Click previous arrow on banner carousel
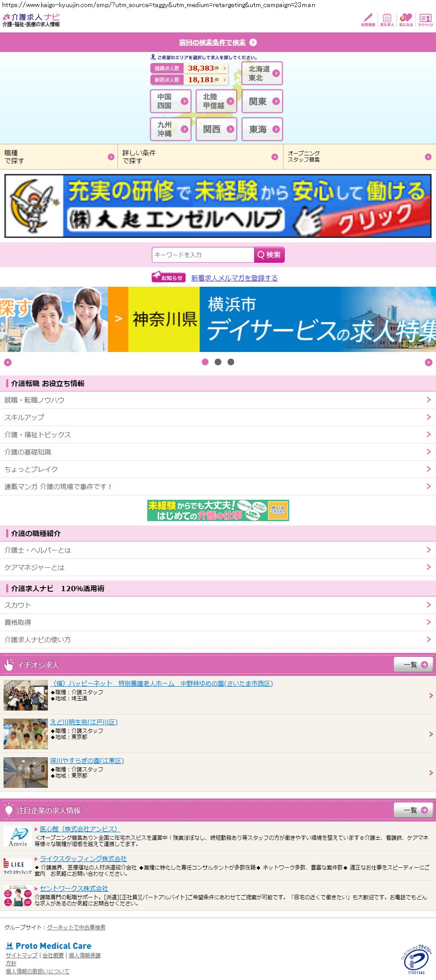This screenshot has height=980, width=436. [8, 362]
